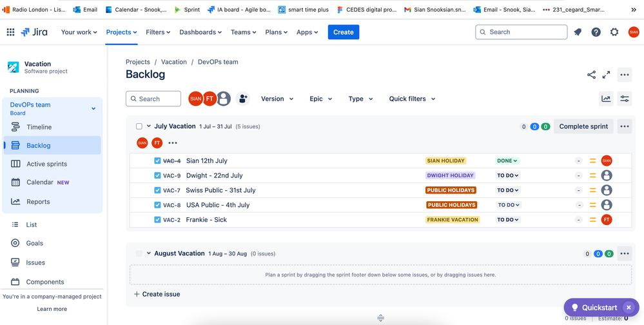Collapse the July Vacation sprint

[149, 126]
